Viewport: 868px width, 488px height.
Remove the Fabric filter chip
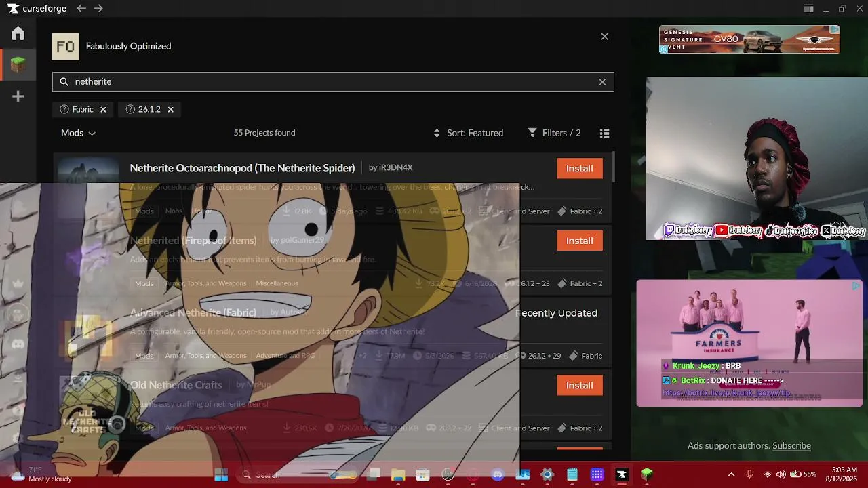(x=103, y=109)
